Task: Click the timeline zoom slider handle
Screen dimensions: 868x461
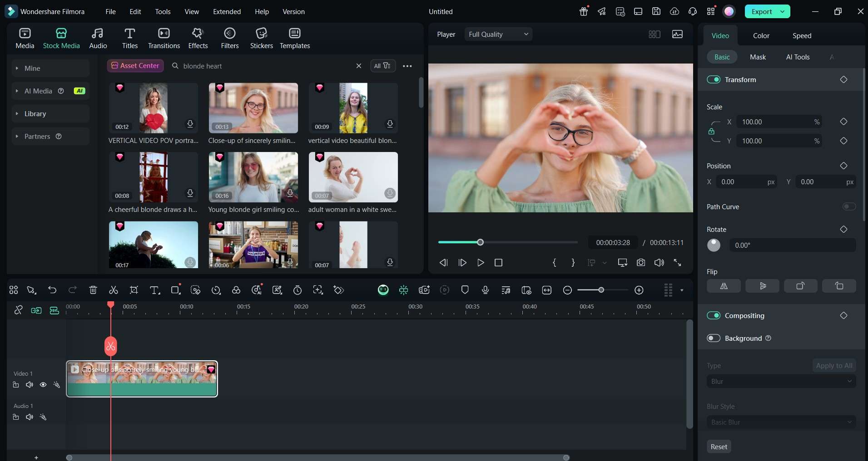Action: (x=601, y=290)
